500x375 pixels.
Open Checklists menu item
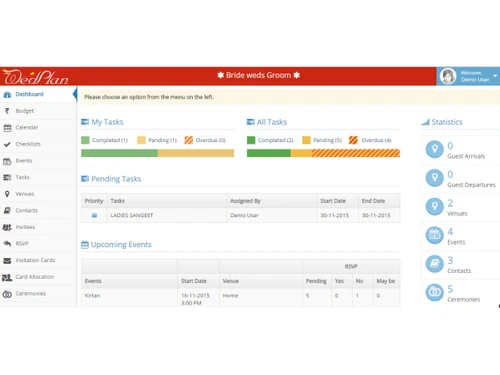pos(38,144)
